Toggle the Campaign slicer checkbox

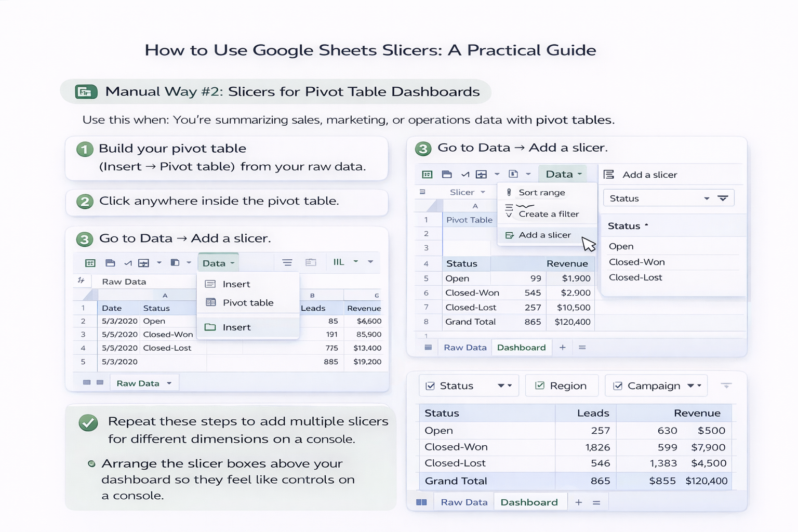pyautogui.click(x=618, y=385)
